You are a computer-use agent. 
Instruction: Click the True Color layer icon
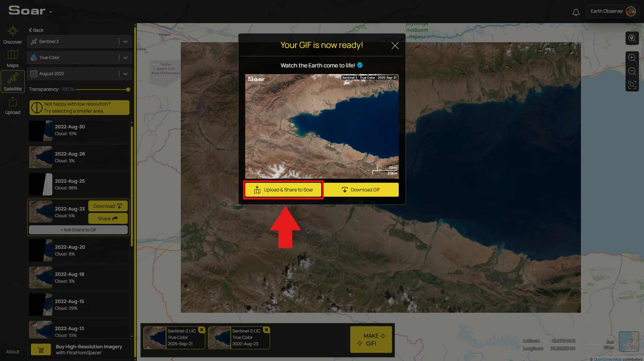[x=34, y=58]
